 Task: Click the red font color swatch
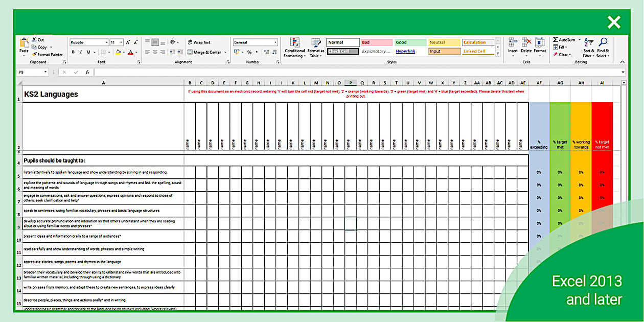131,53
